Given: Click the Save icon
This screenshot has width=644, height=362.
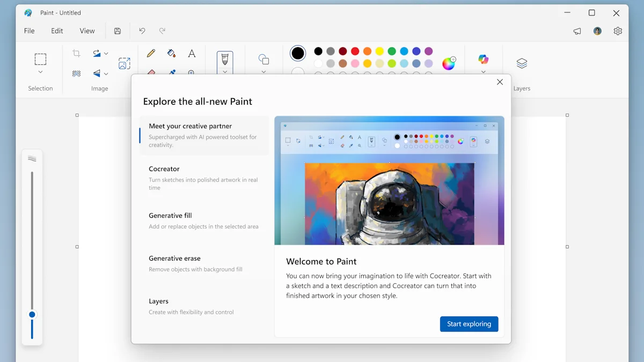Looking at the screenshot, I should point(118,31).
